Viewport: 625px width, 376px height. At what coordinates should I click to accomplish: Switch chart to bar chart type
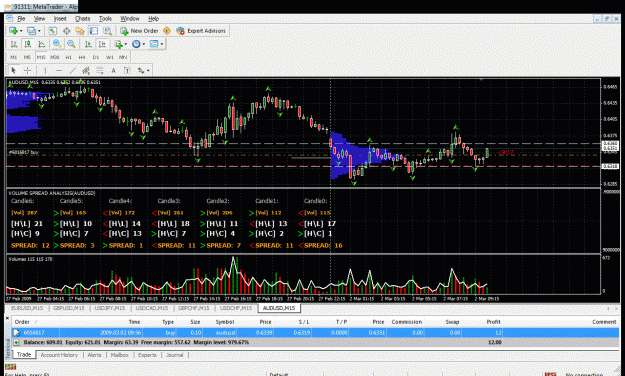[14, 44]
